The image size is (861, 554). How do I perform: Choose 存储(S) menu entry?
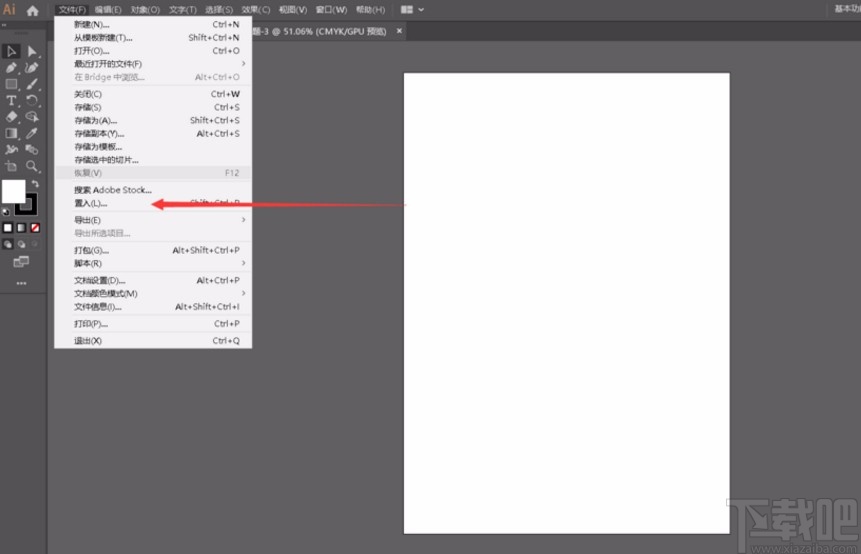click(x=153, y=107)
